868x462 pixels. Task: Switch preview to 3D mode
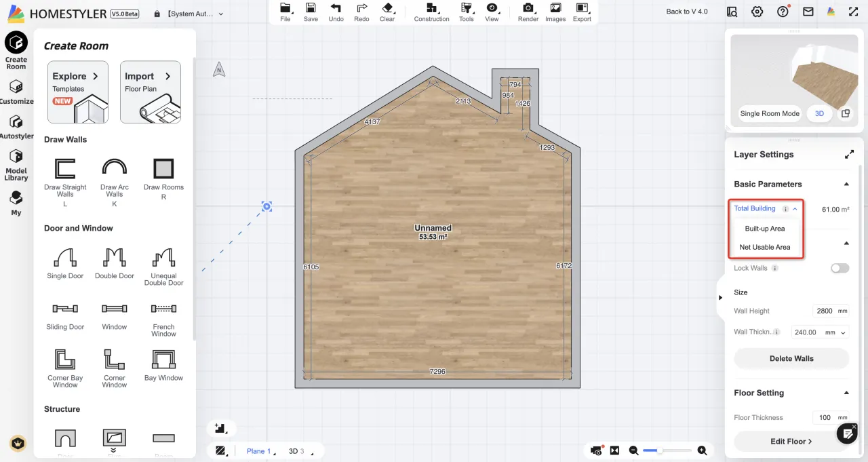coord(819,113)
